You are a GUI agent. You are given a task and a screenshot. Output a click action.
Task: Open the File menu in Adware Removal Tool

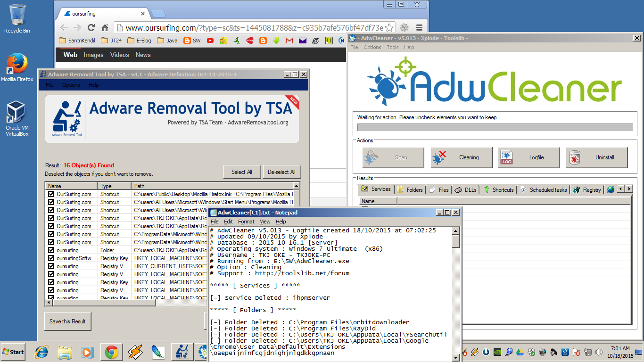tap(50, 85)
